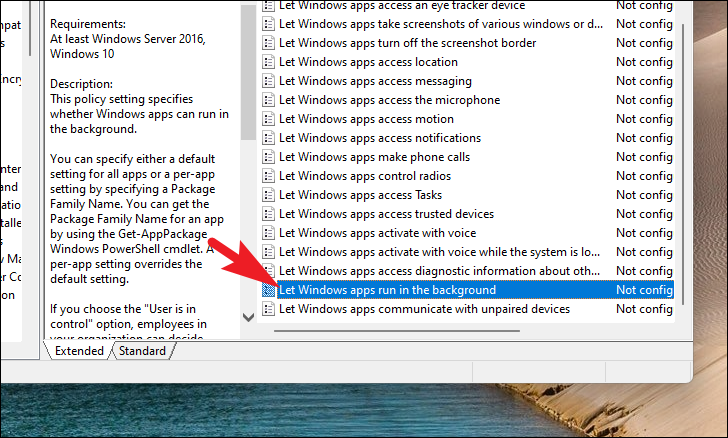
Task: Click icon next to turn off the screenshot border
Action: [x=268, y=43]
